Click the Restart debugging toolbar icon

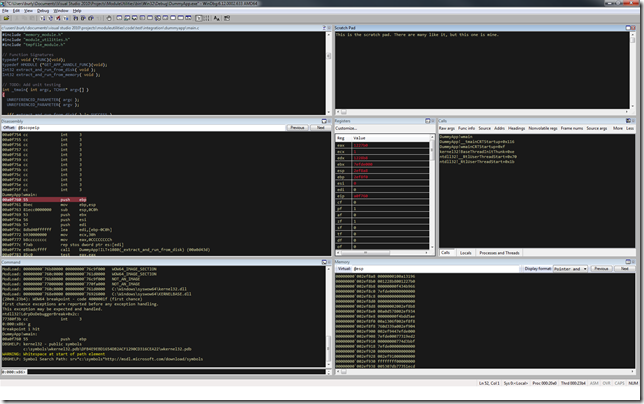[50, 18]
